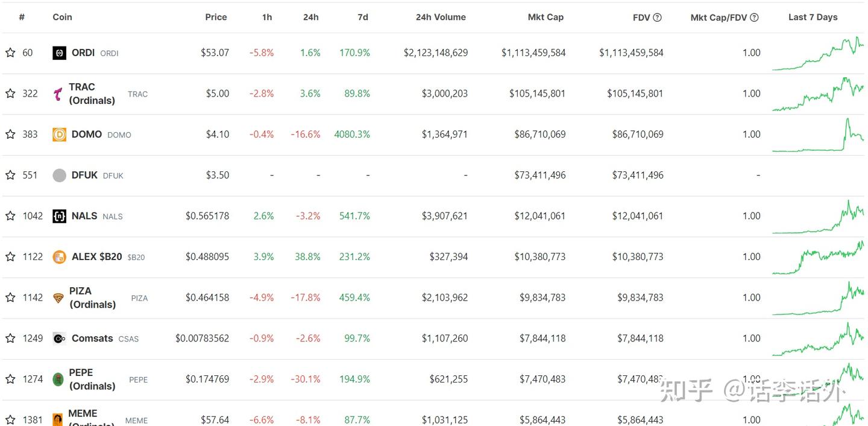868x426 pixels.
Task: Click the ALEX $B20 token logo
Action: pyautogui.click(x=58, y=256)
